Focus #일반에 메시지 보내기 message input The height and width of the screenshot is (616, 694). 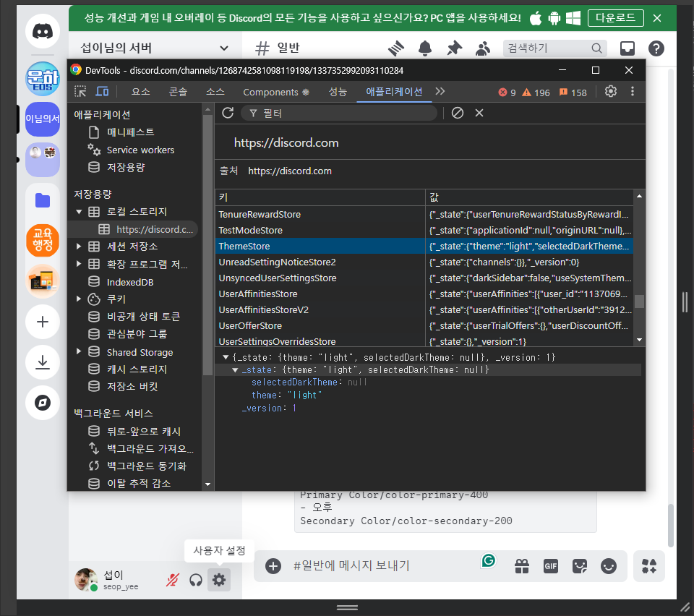pos(383,566)
